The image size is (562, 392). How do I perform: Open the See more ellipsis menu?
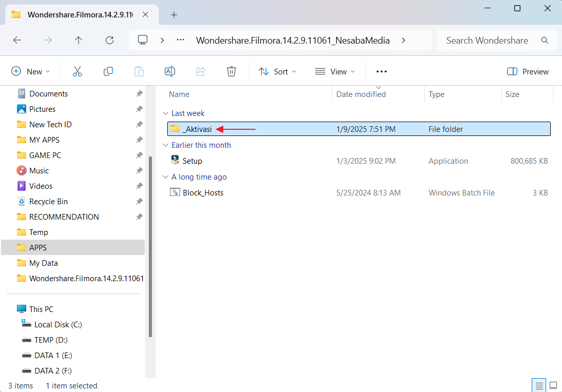[x=381, y=71]
